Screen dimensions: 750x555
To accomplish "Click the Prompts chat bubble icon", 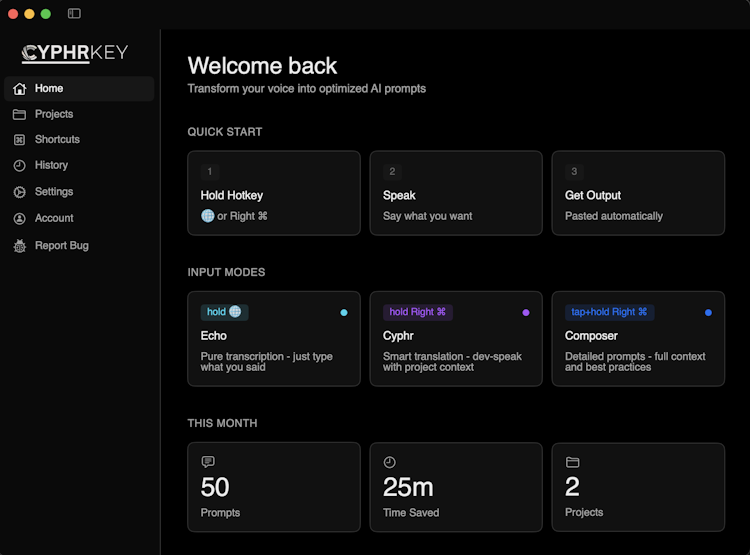I will pos(208,462).
